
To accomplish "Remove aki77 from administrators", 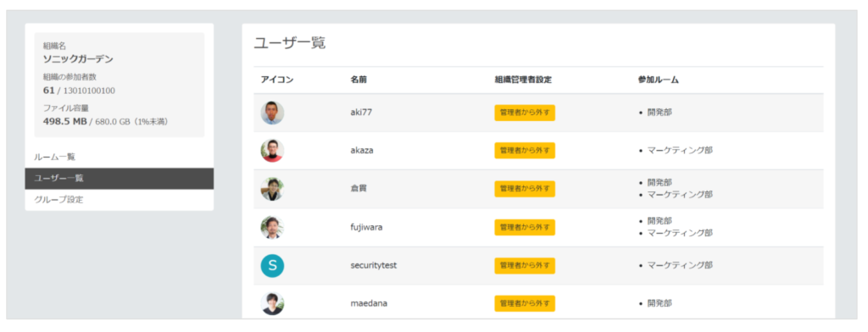I will click(525, 113).
